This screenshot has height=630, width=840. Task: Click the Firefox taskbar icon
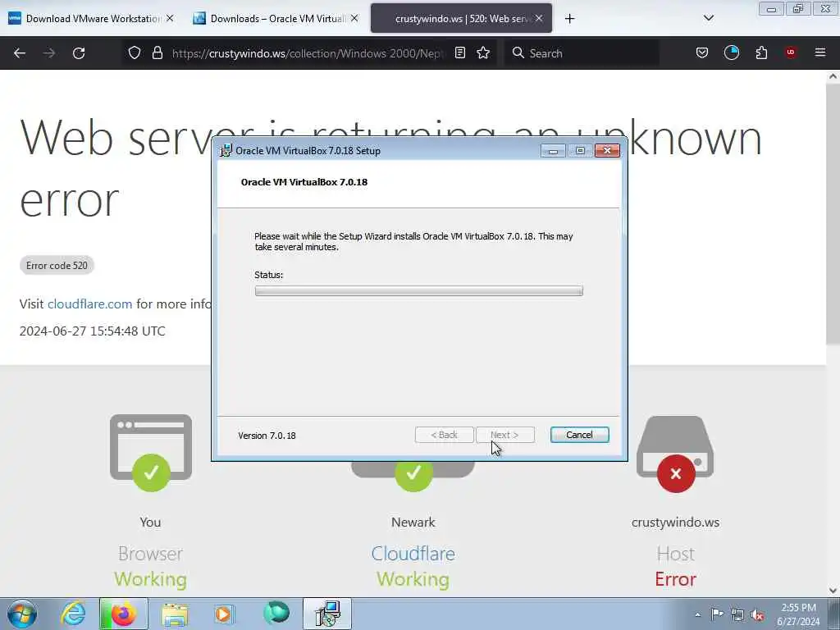123,614
